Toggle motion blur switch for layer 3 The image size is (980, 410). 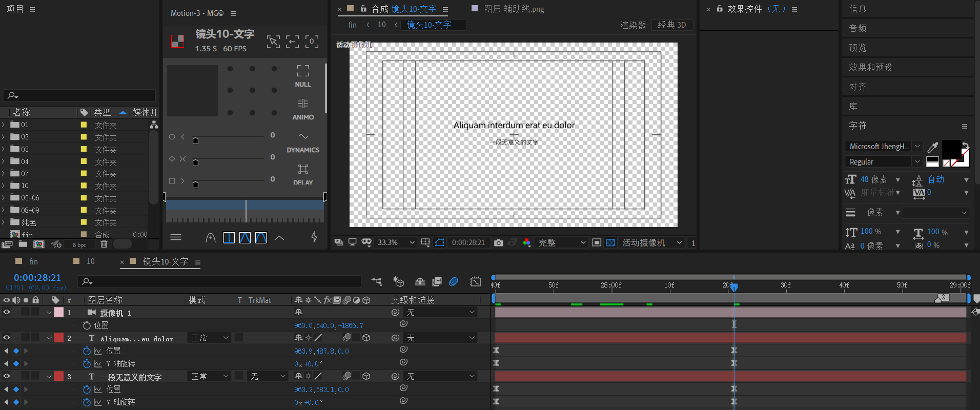[347, 376]
